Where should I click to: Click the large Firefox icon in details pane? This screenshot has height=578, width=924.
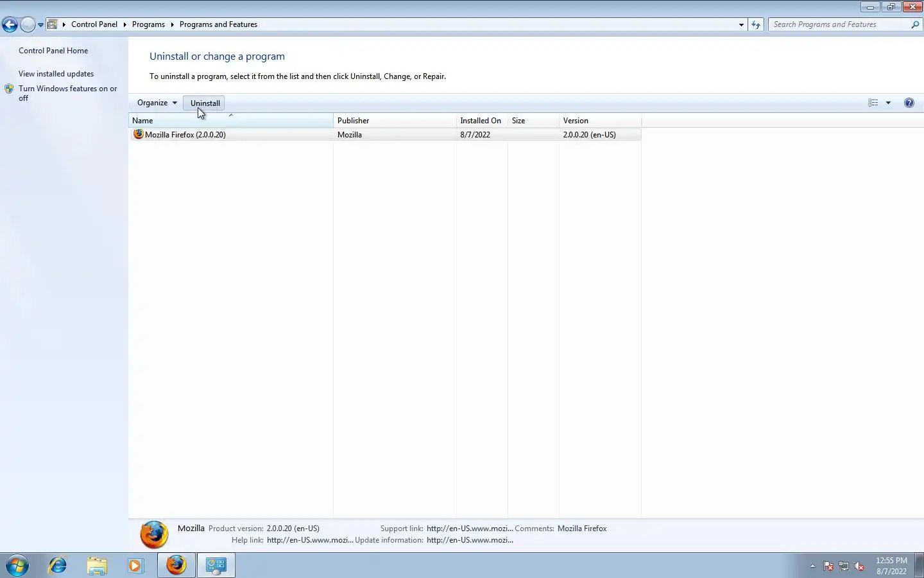(x=154, y=534)
